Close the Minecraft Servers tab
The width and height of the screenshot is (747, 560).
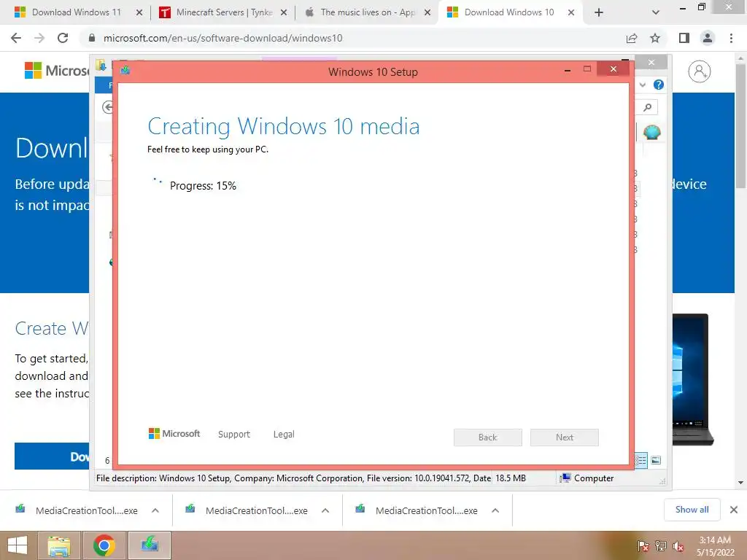coord(284,12)
